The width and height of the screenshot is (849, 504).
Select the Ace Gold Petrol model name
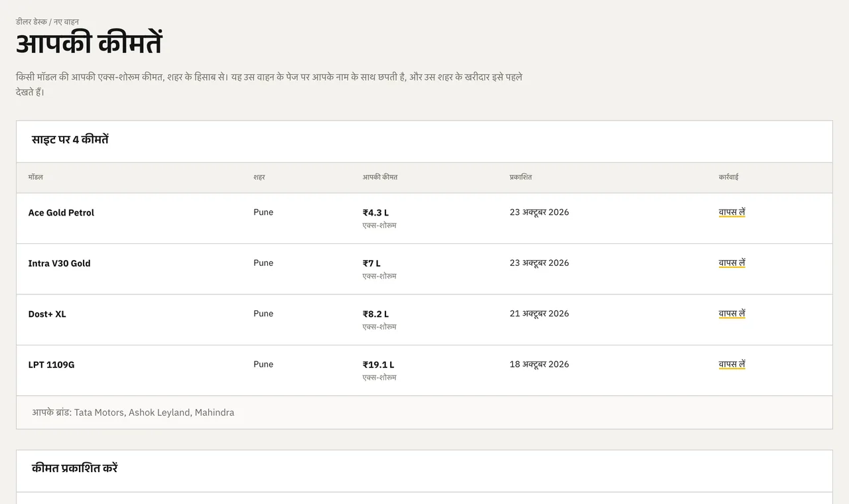click(x=61, y=213)
